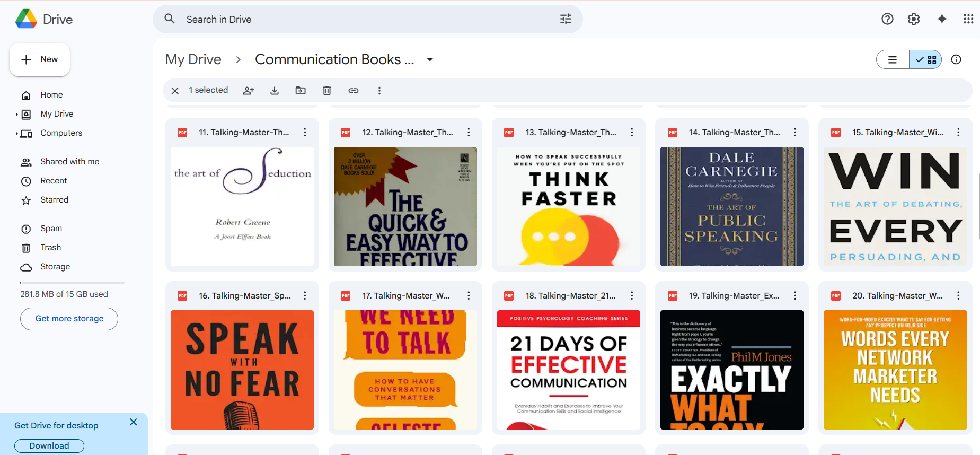The height and width of the screenshot is (455, 980).
Task: Open options for file 18. Talking-Master
Action: tap(632, 295)
